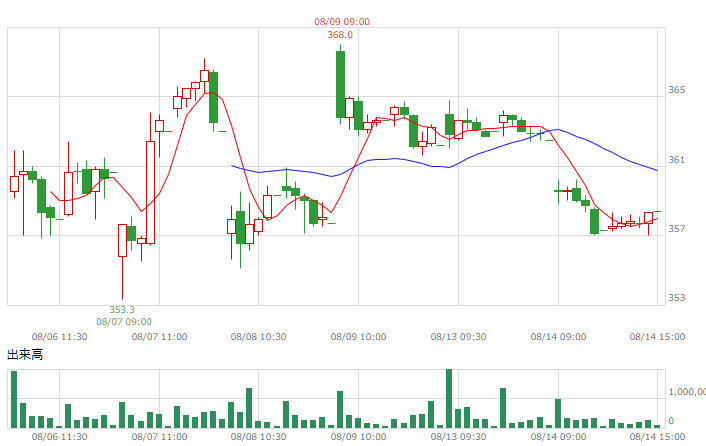Click price chart date label 08/14 09:00
The height and width of the screenshot is (446, 706).
558,337
